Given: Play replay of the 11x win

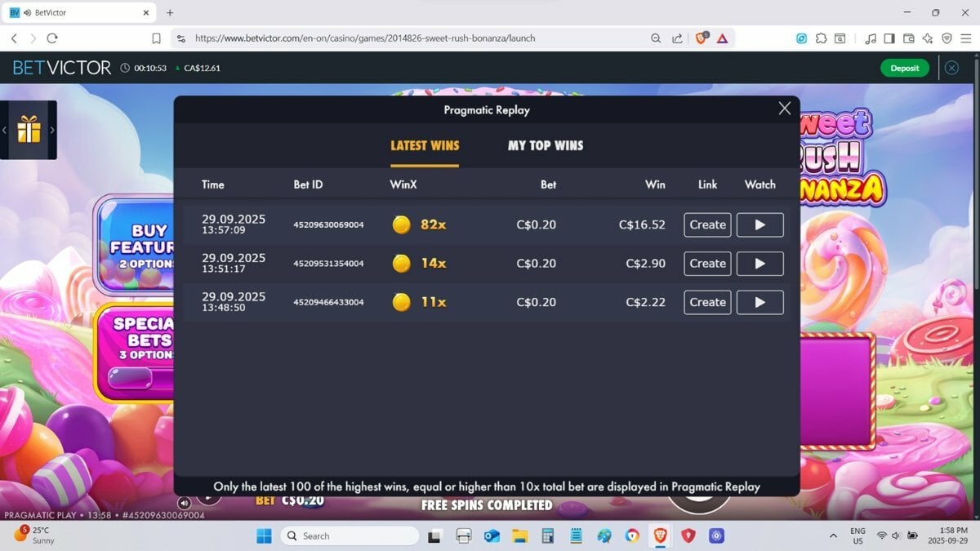Looking at the screenshot, I should point(759,302).
